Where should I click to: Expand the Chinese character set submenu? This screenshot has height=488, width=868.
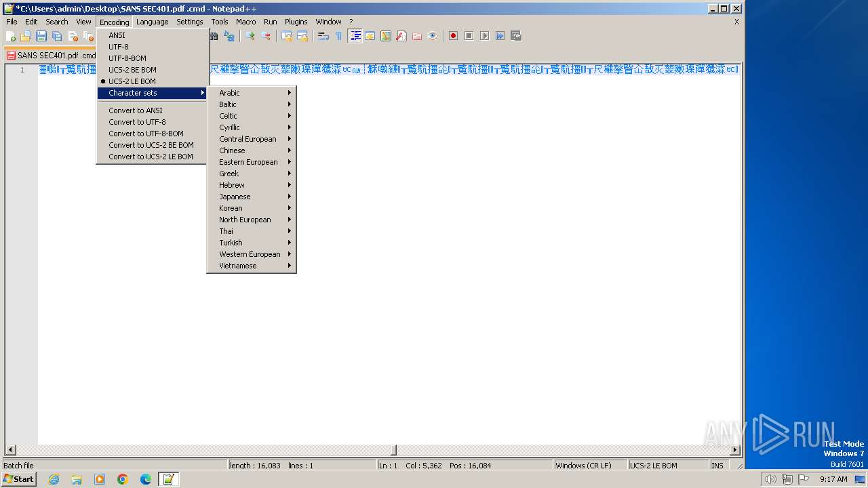coord(252,150)
